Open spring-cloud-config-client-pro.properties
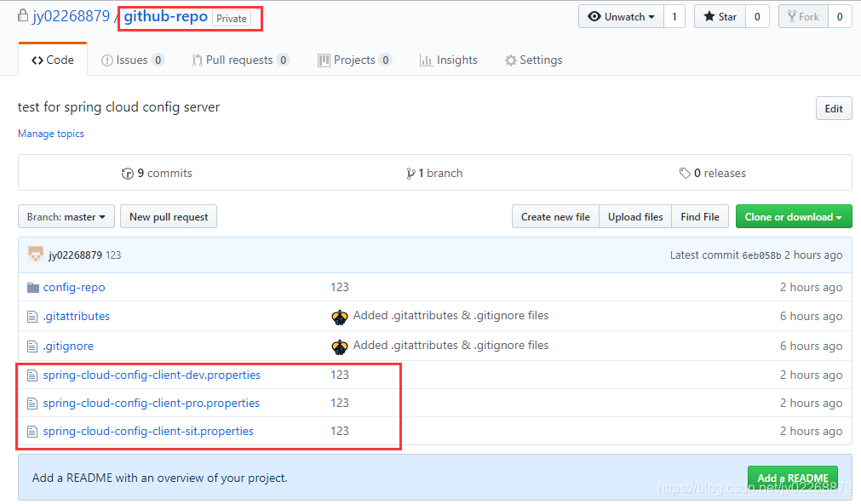861x504 pixels. [152, 403]
